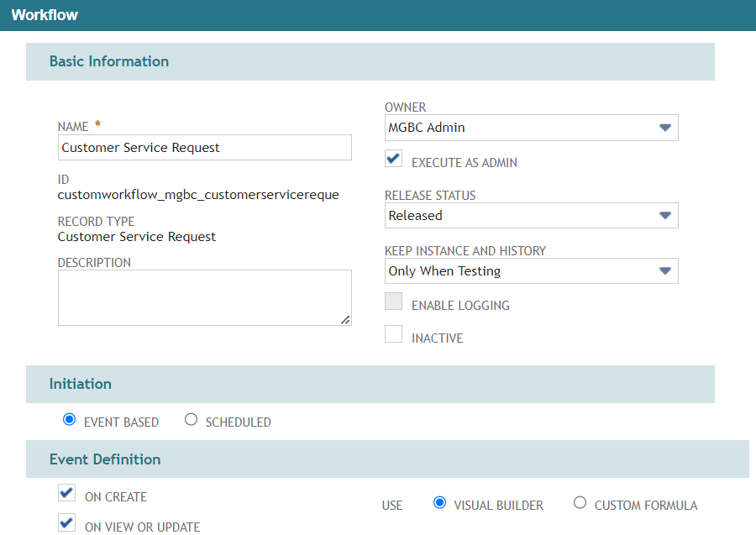Click the Use label beside Visual Builder
The height and width of the screenshot is (535, 756).
pyautogui.click(x=392, y=506)
